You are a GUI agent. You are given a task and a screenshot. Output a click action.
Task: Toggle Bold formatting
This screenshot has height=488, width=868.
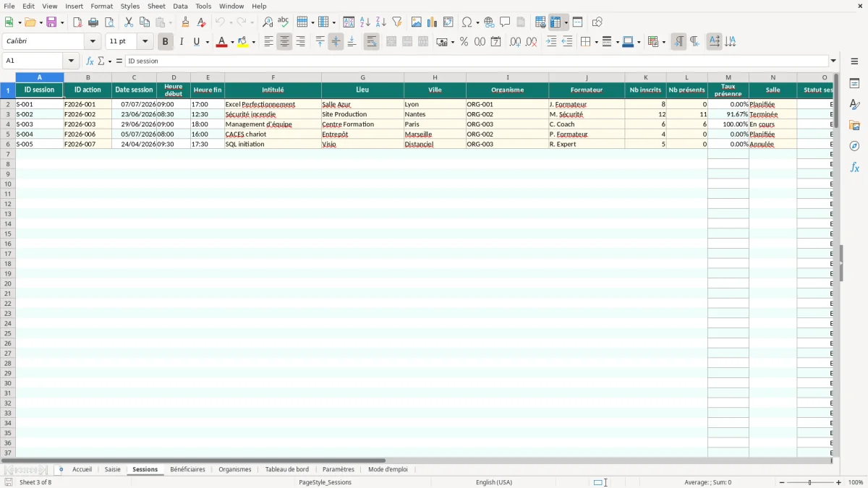pyautogui.click(x=165, y=42)
